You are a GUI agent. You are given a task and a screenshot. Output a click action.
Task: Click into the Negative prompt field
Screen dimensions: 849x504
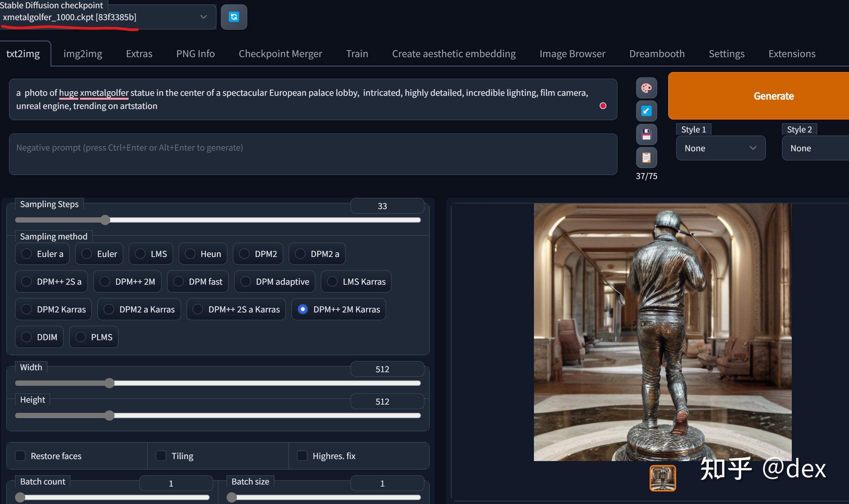[x=313, y=155]
